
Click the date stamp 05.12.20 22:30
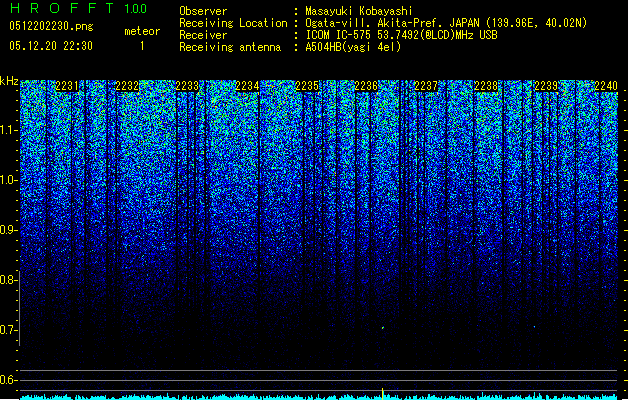point(51,46)
